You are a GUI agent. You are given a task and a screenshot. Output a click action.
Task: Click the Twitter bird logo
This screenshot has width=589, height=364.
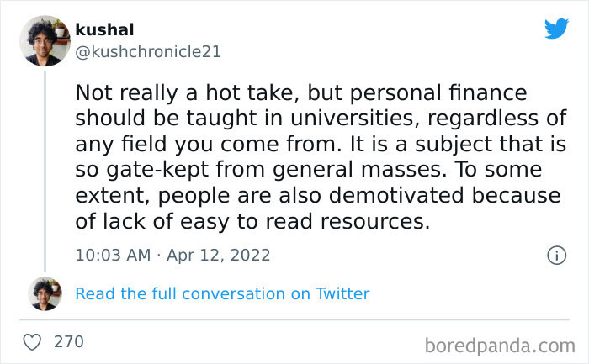tap(556, 29)
